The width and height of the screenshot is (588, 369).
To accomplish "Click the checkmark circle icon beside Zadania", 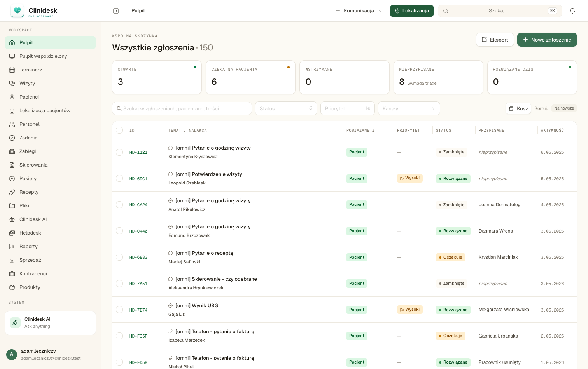I will [x=12, y=138].
